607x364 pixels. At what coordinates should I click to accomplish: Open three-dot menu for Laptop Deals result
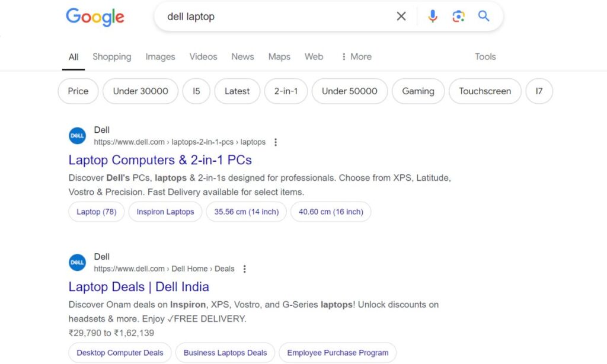pyautogui.click(x=245, y=269)
